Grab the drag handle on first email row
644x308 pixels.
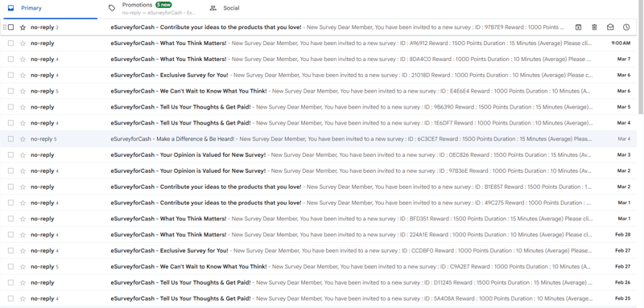[5, 27]
